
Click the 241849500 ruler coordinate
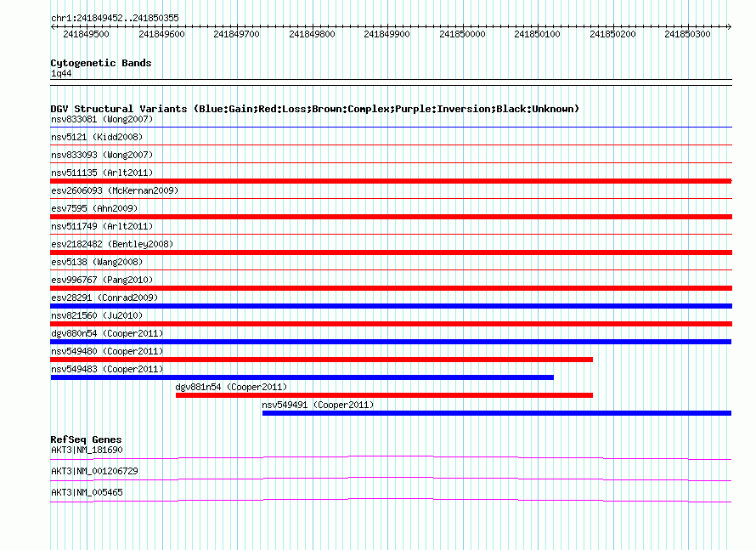pos(87,34)
